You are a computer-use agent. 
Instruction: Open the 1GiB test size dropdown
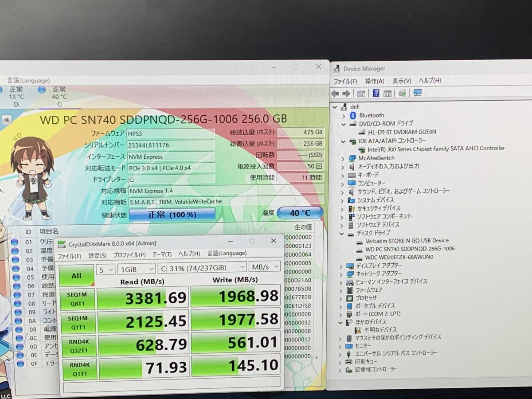pos(137,269)
